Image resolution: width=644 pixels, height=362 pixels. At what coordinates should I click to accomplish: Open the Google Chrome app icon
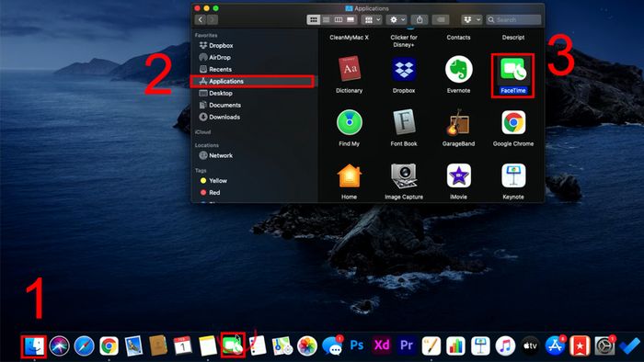[513, 122]
